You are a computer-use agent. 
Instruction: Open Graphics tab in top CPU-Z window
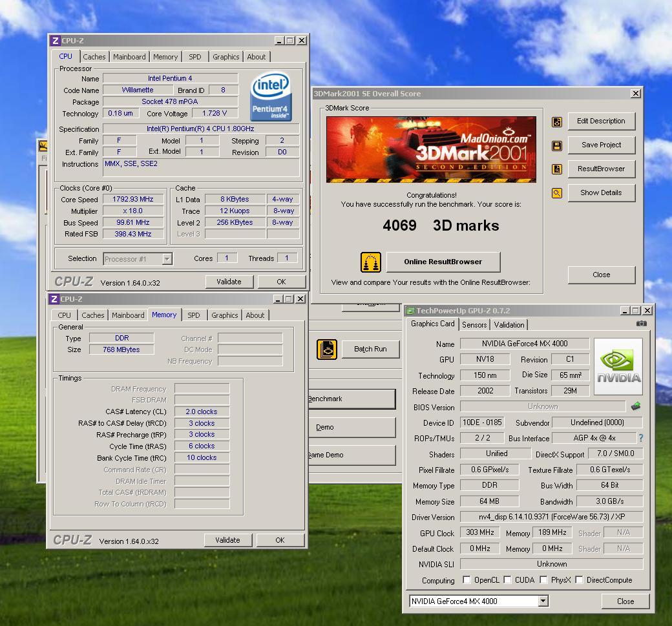[x=226, y=57]
